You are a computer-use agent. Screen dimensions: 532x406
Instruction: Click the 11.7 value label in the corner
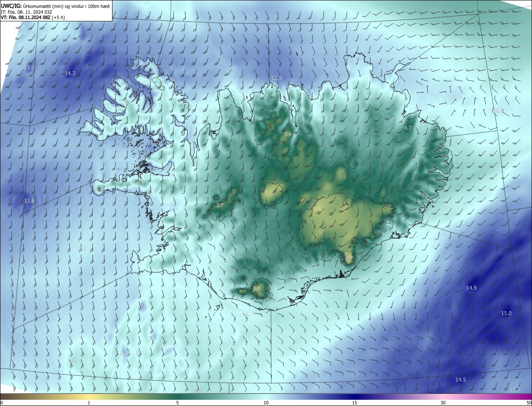pos(515,389)
